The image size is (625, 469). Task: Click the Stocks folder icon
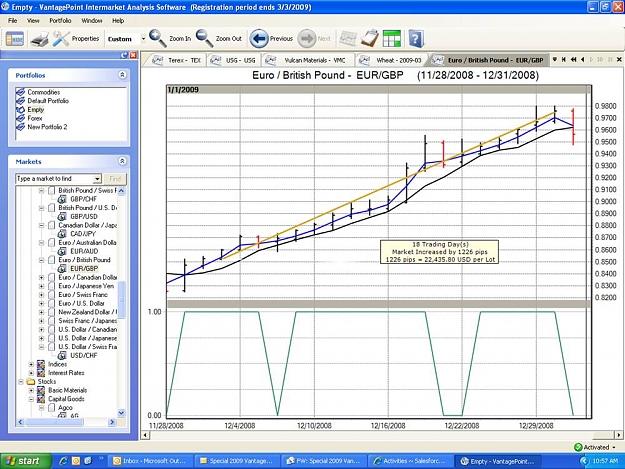[31, 382]
